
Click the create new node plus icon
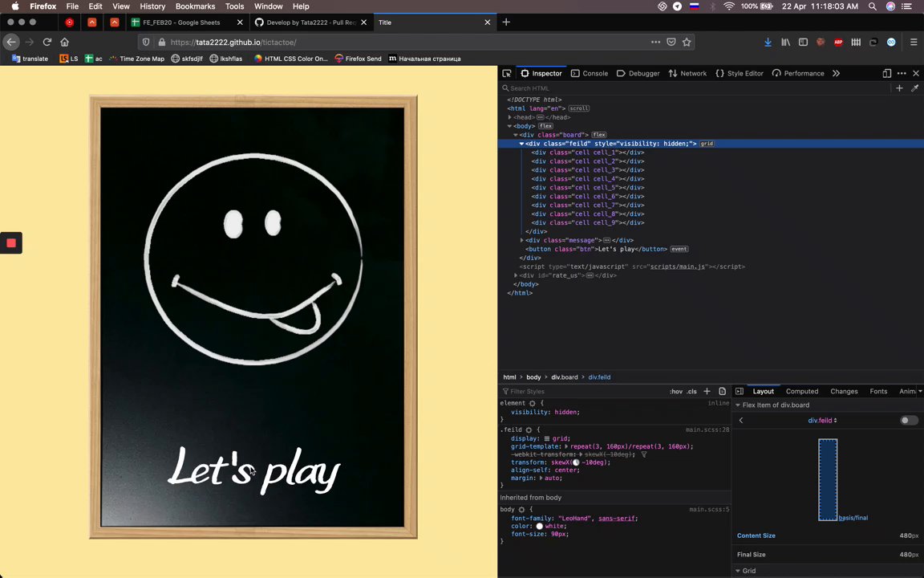coord(899,88)
